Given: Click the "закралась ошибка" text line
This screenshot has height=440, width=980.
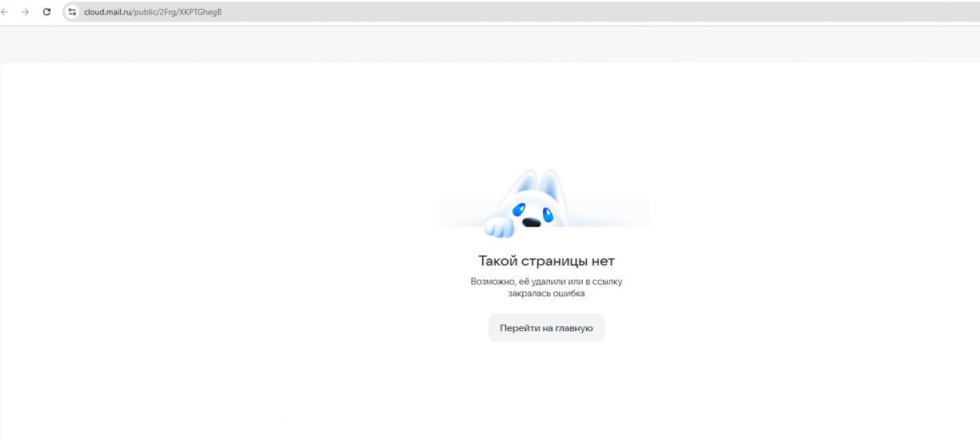Looking at the screenshot, I should (546, 294).
